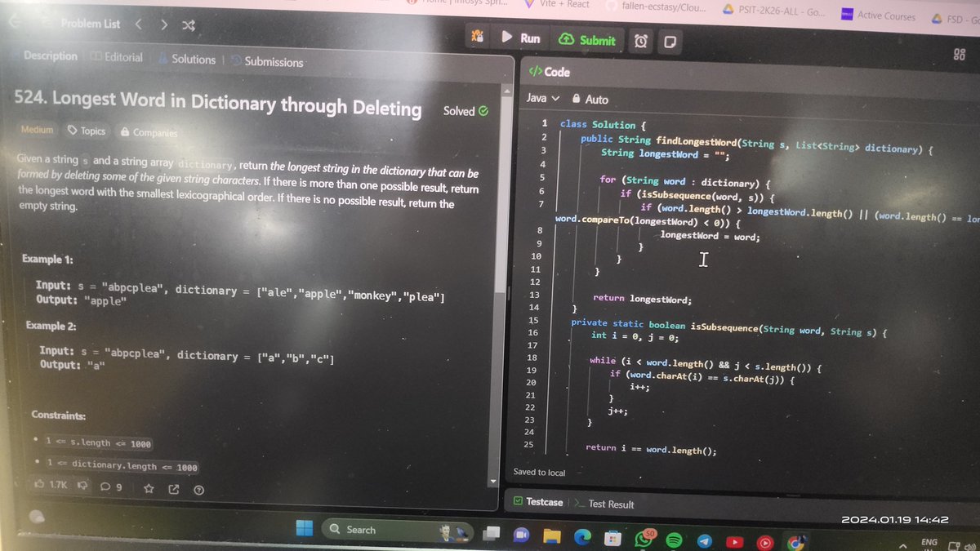Click line 1 class Solution in editor
This screenshot has width=980, height=551.
[604, 124]
